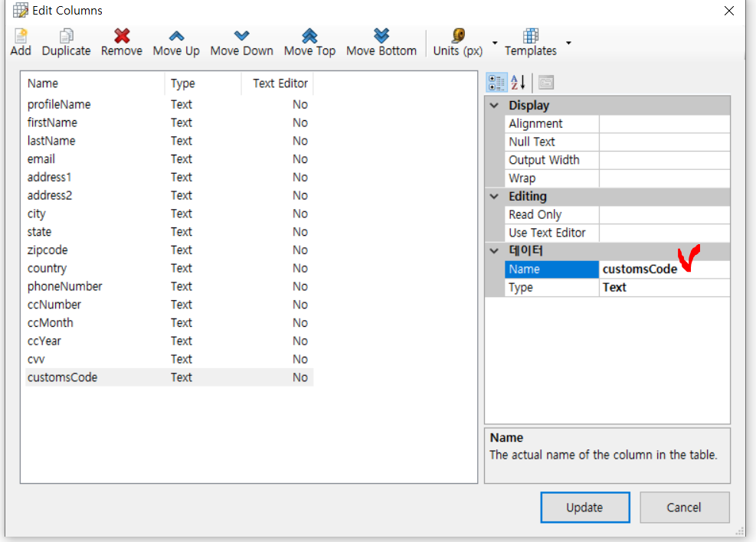Send the column to the bottom

[x=381, y=36]
